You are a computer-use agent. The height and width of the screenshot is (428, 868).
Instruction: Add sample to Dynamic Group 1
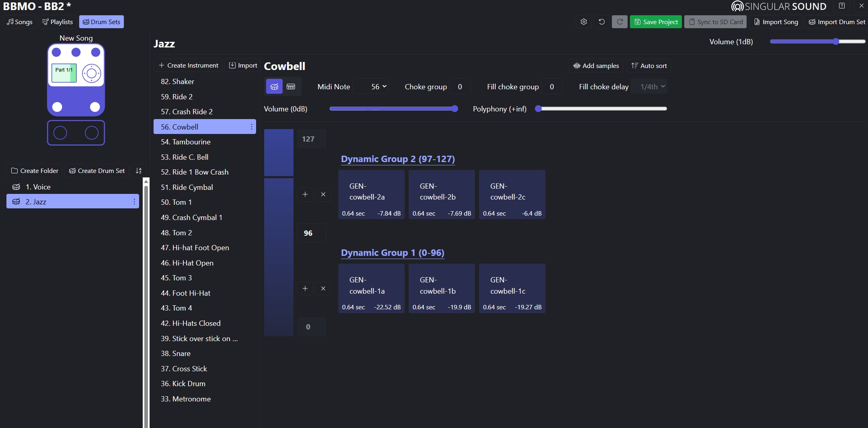[x=305, y=288]
